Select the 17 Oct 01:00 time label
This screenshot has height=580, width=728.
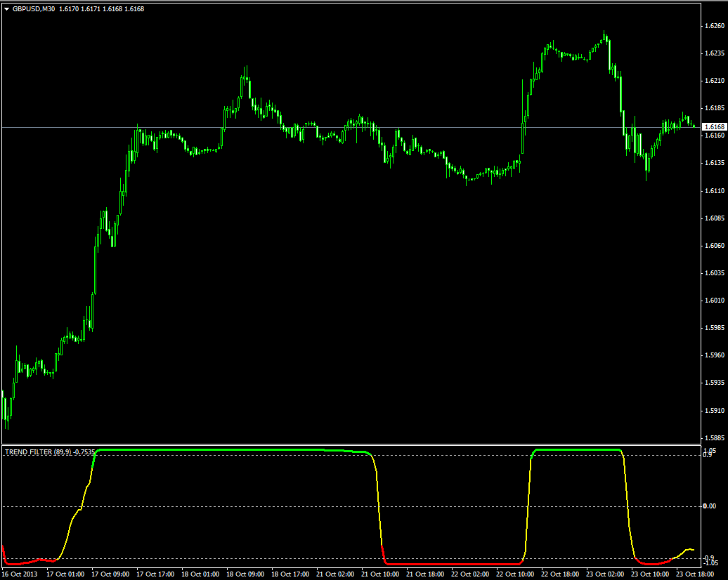coord(65,574)
